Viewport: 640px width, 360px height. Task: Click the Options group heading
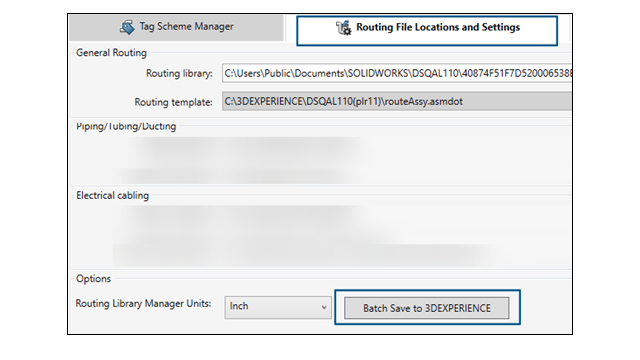(93, 278)
